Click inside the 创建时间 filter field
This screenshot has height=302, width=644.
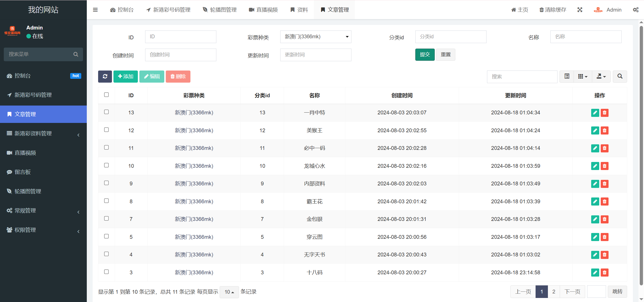[181, 55]
